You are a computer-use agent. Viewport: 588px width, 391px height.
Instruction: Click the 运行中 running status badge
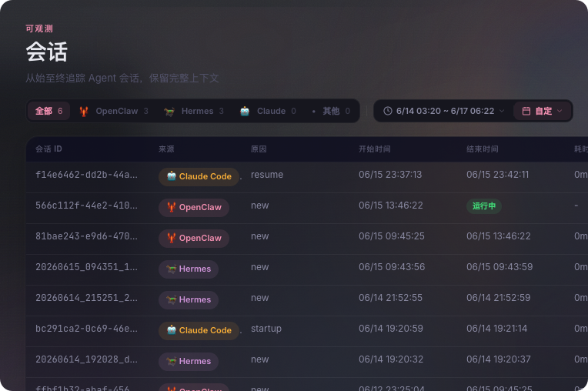click(x=484, y=206)
